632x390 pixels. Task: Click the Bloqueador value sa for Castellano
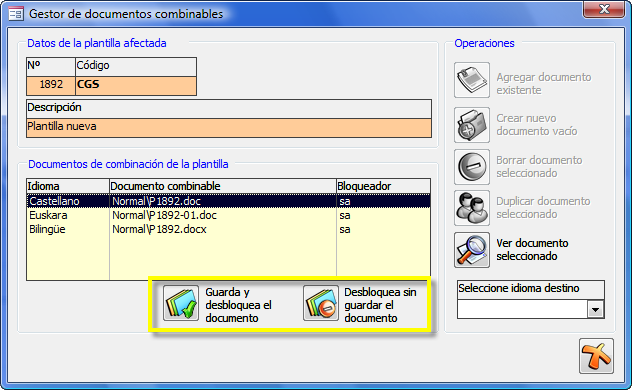[x=383, y=201]
